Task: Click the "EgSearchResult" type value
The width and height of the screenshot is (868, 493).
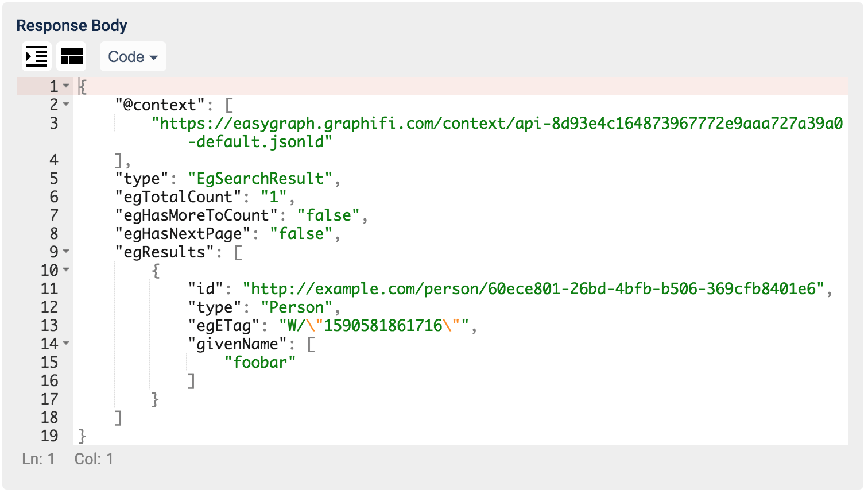Action: pyautogui.click(x=260, y=178)
